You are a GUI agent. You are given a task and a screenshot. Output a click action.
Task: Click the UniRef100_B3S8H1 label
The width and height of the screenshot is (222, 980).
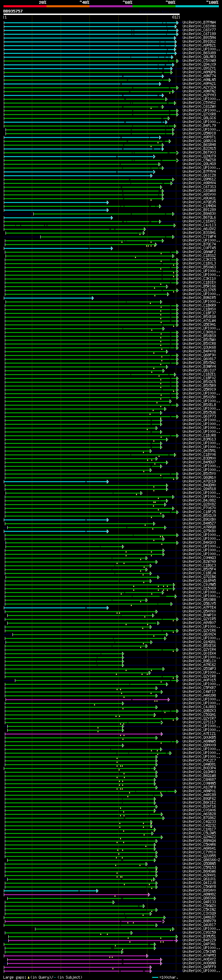tap(199, 233)
